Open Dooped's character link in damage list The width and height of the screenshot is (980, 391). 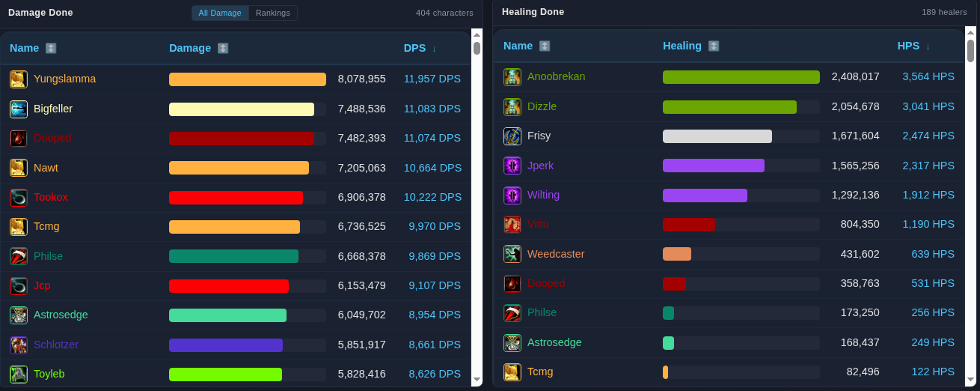pos(52,138)
